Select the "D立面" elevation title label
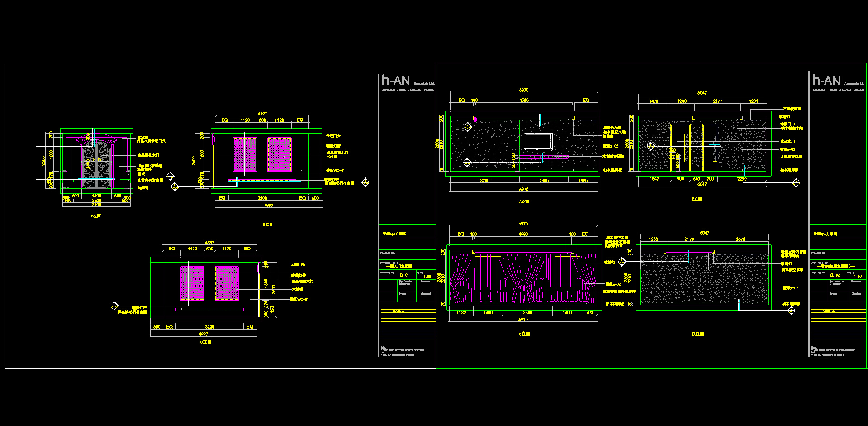This screenshot has width=868, height=426. pos(697,334)
